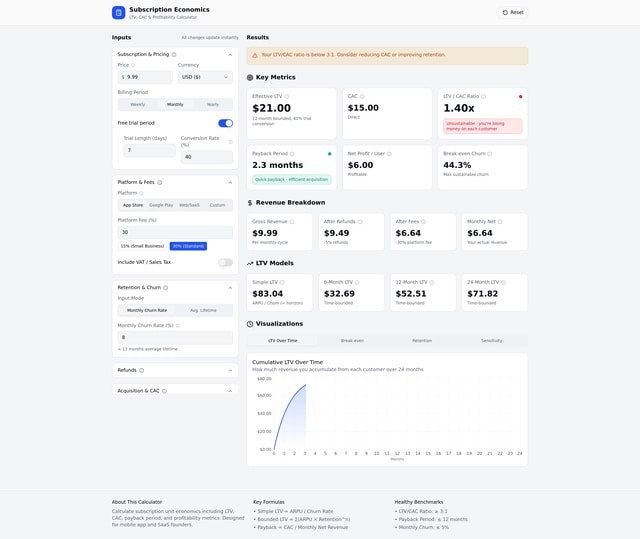Open the Currency USD ($) dropdown
This screenshot has height=539, width=640.
point(205,77)
